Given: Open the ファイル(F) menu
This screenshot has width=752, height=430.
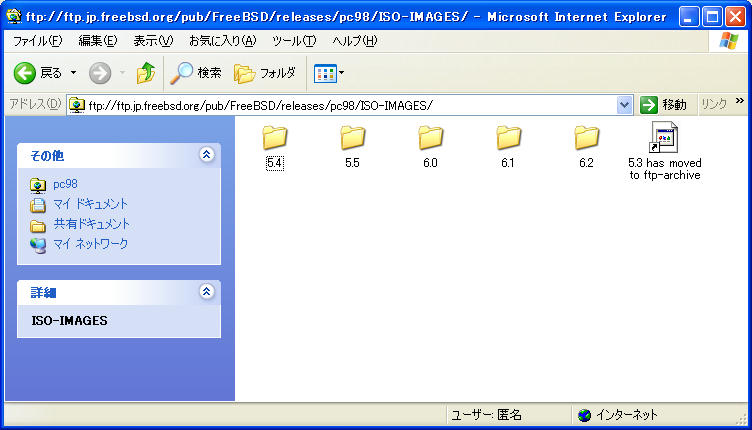Looking at the screenshot, I should [37, 41].
